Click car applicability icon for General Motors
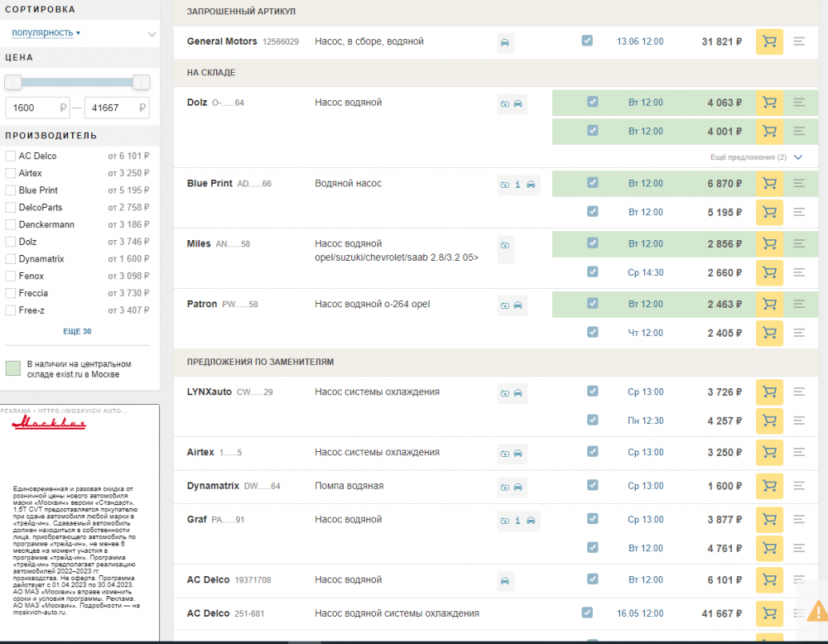828x644 pixels. click(505, 42)
